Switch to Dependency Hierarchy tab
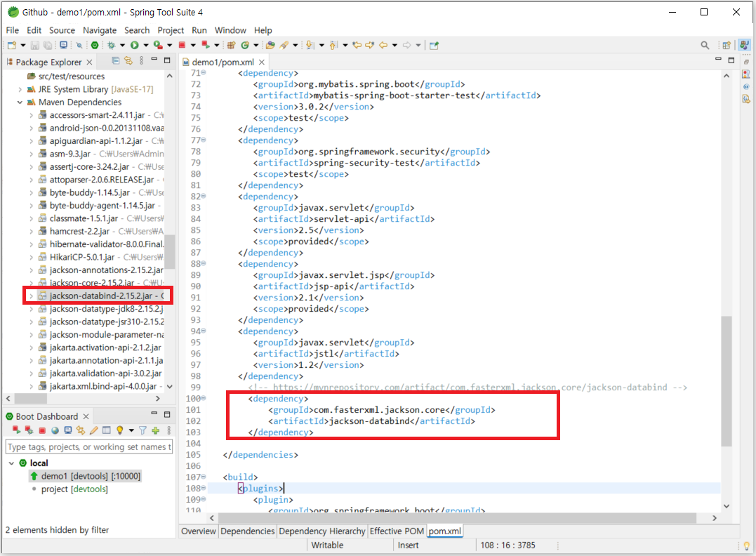The height and width of the screenshot is (556, 756). (x=321, y=531)
